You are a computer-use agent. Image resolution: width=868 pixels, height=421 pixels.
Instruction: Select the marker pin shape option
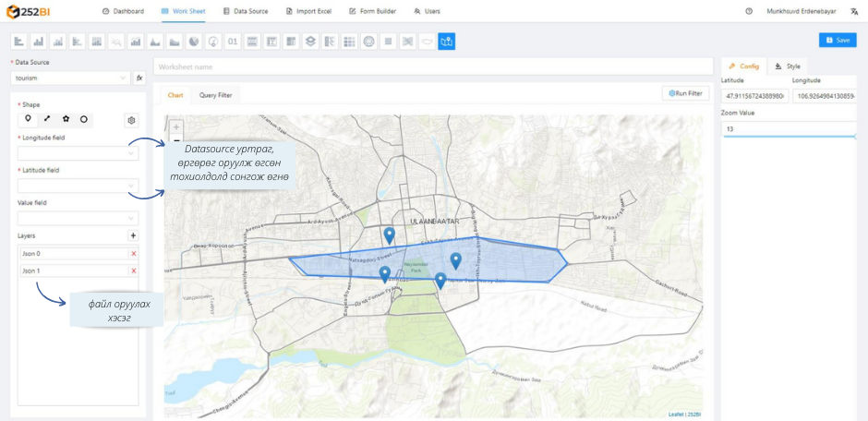click(29, 119)
